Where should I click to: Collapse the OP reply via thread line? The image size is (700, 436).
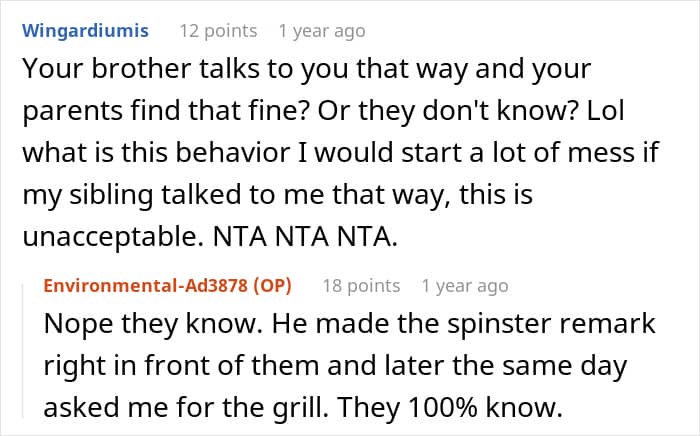click(x=23, y=351)
